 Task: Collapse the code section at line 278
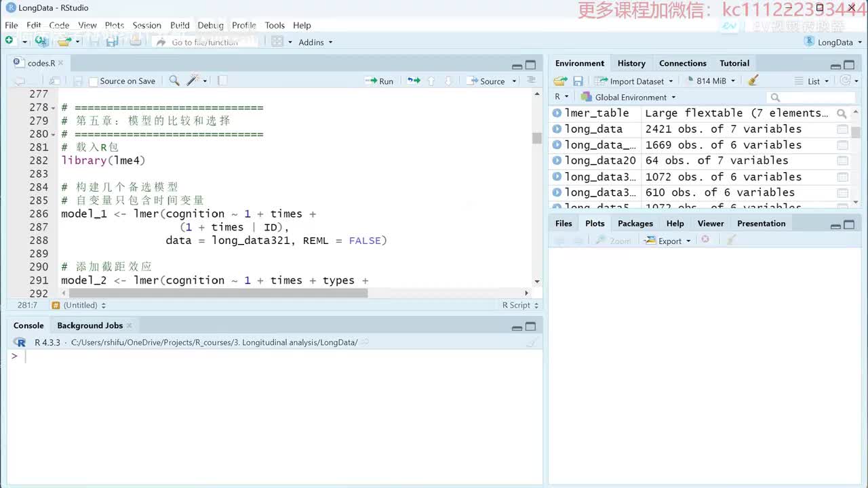pyautogui.click(x=53, y=108)
